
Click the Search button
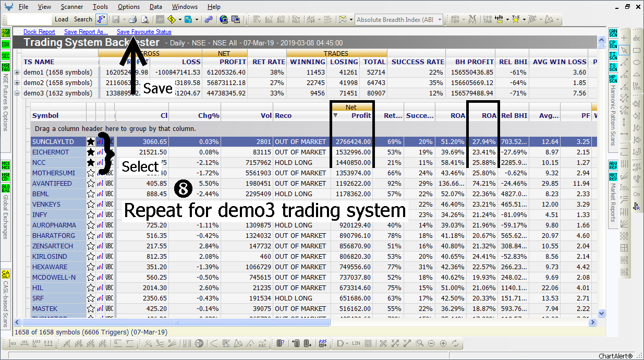point(83,19)
